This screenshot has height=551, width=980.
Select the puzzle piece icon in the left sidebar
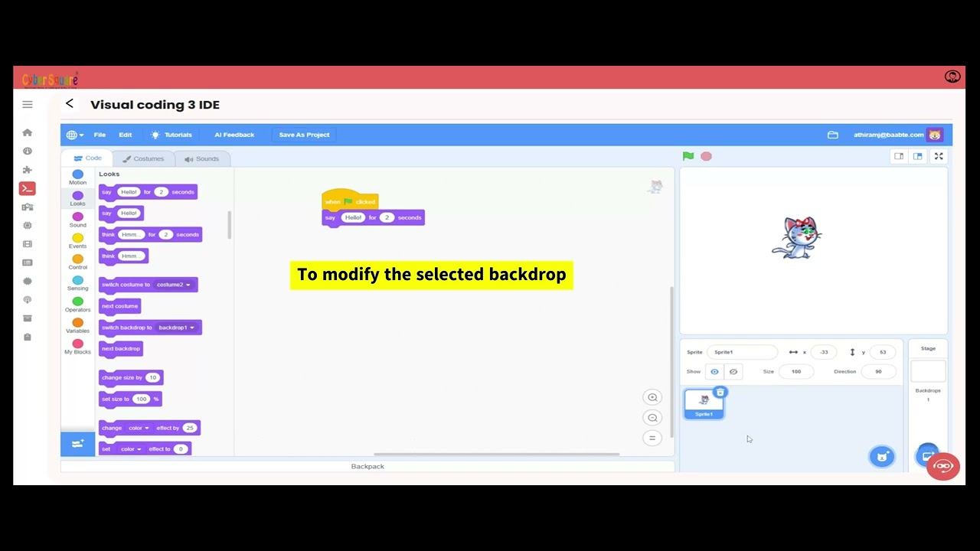pyautogui.click(x=28, y=170)
